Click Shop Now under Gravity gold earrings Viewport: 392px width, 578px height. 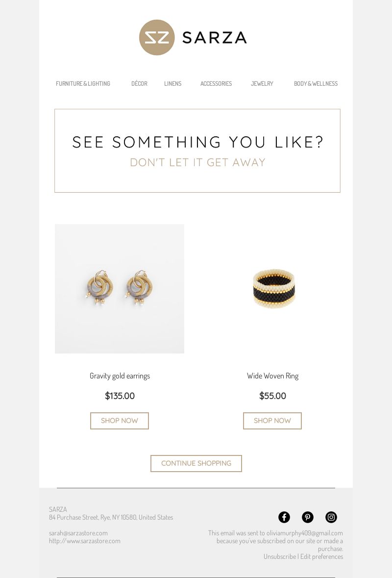click(120, 421)
